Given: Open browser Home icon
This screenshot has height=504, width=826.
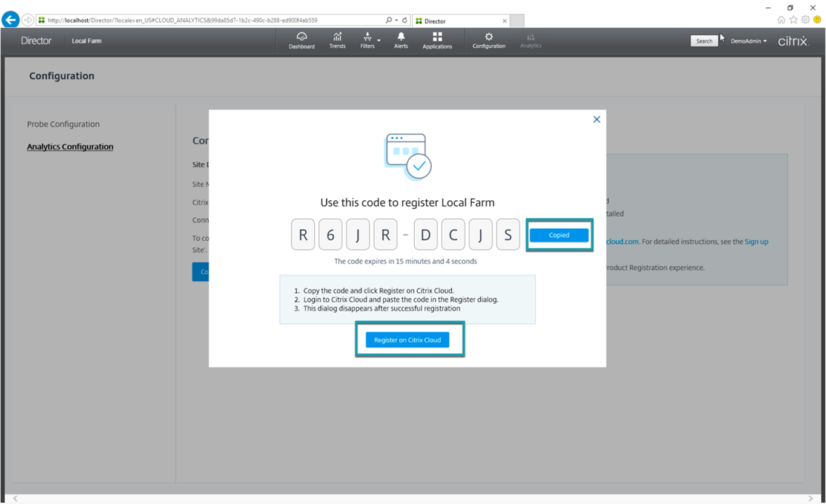Looking at the screenshot, I should pyautogui.click(x=782, y=20).
